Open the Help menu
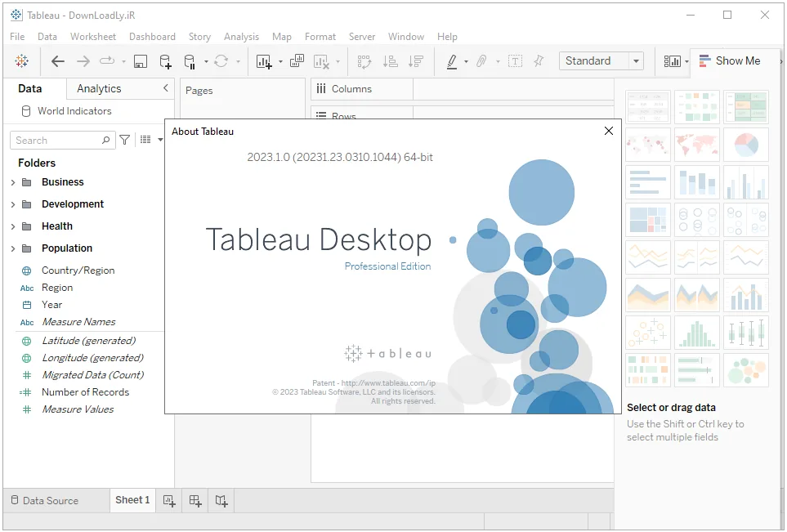787x532 pixels. pos(447,37)
